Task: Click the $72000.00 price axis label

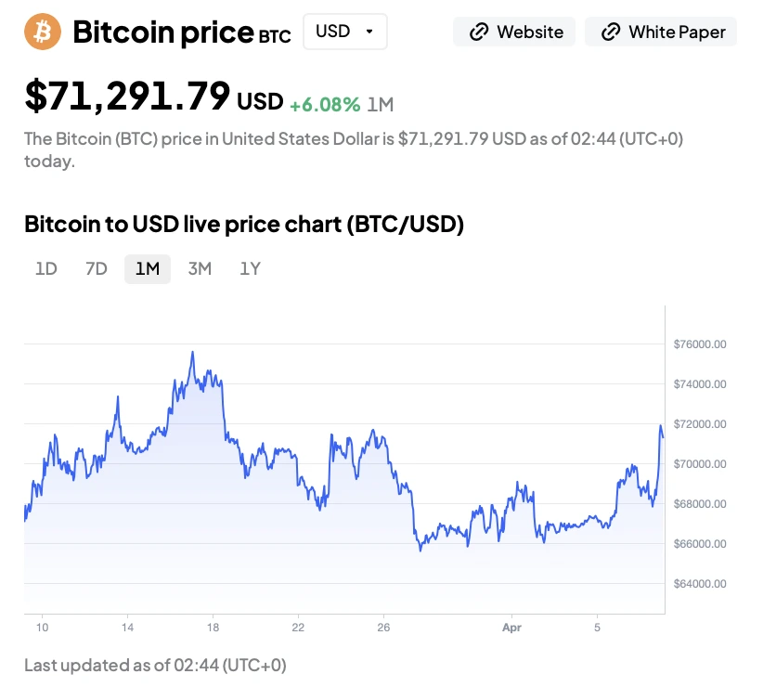Action: click(700, 424)
